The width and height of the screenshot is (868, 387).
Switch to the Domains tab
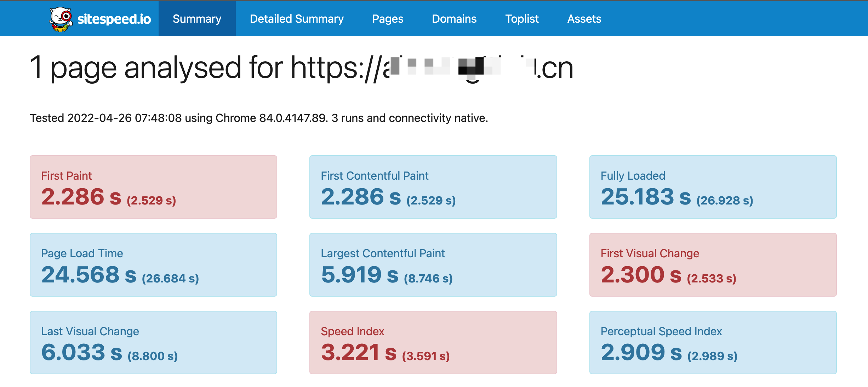(454, 19)
